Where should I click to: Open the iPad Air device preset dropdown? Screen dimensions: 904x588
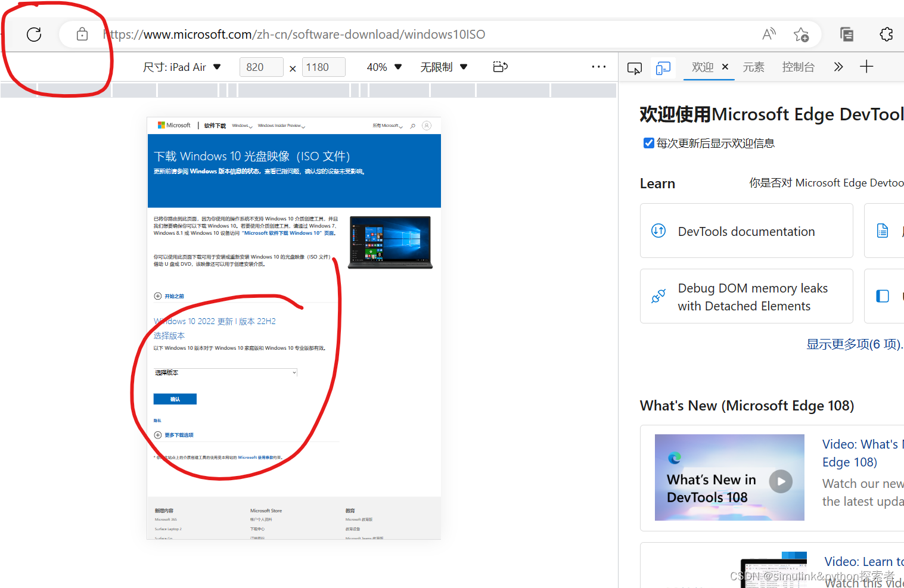pyautogui.click(x=183, y=67)
